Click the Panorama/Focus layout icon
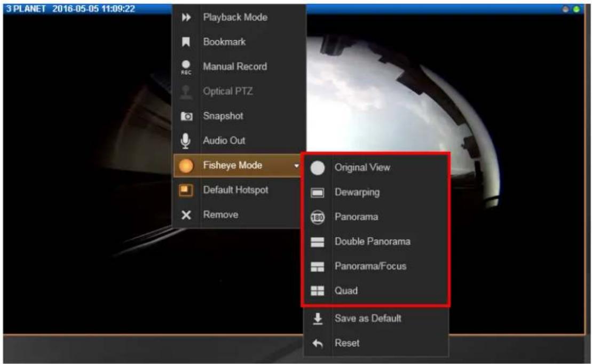 click(317, 267)
